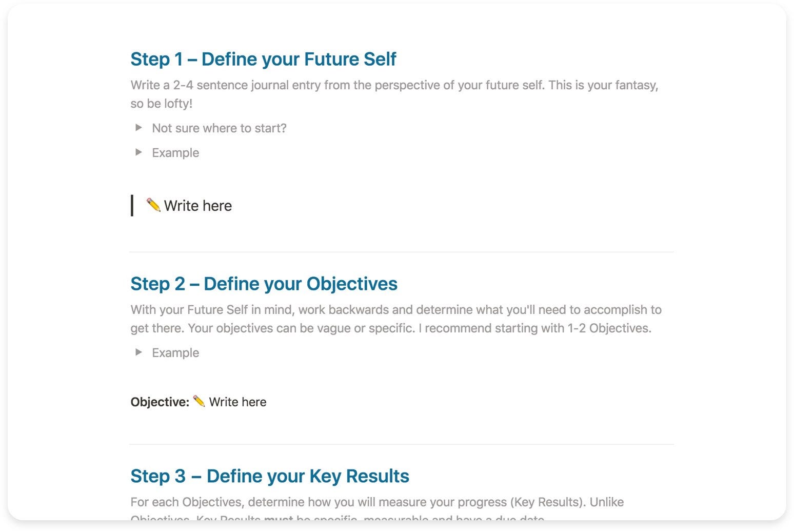Click the "Step 2 – Define your Objectives" heading

264,284
